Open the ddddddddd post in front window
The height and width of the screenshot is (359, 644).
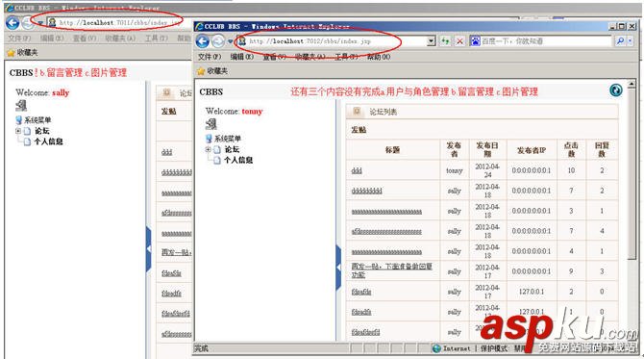[367, 191]
